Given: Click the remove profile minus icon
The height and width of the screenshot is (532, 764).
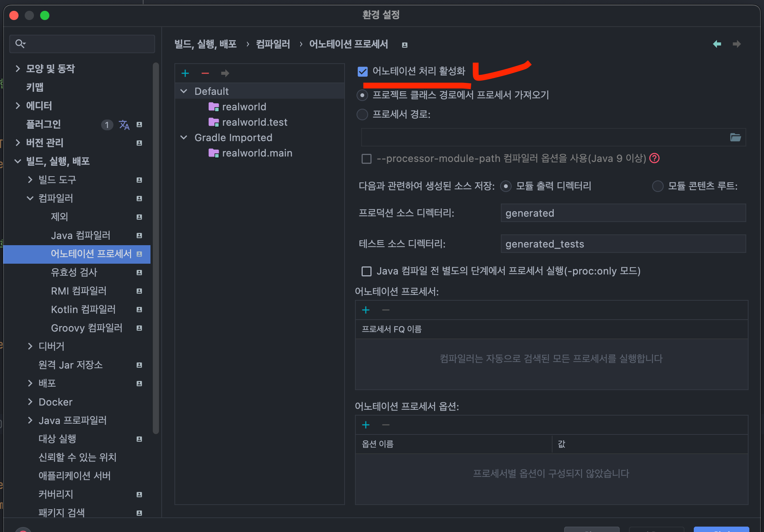Looking at the screenshot, I should pos(205,73).
